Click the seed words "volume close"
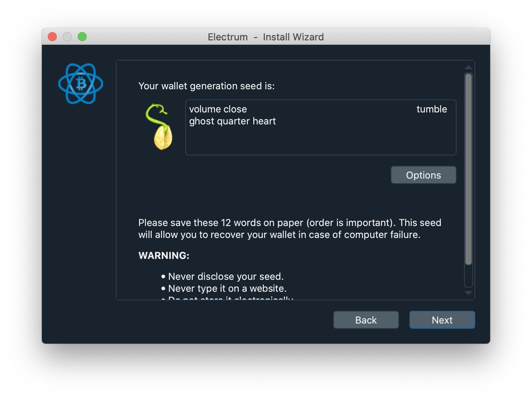This screenshot has width=532, height=399. tap(218, 109)
